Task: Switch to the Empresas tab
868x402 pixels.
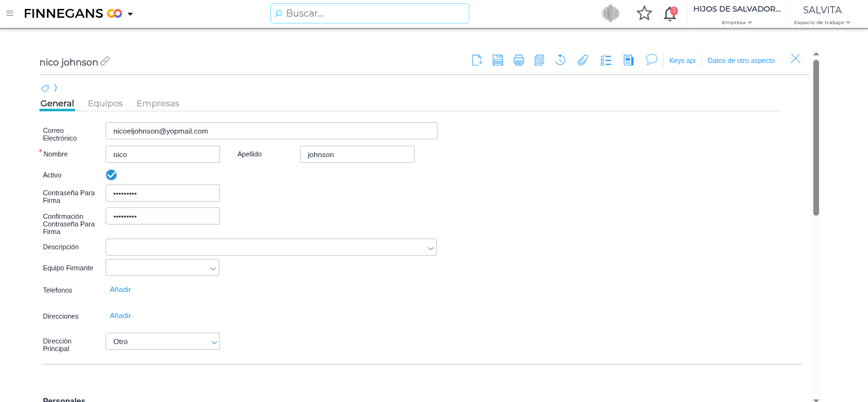Action: pos(158,103)
